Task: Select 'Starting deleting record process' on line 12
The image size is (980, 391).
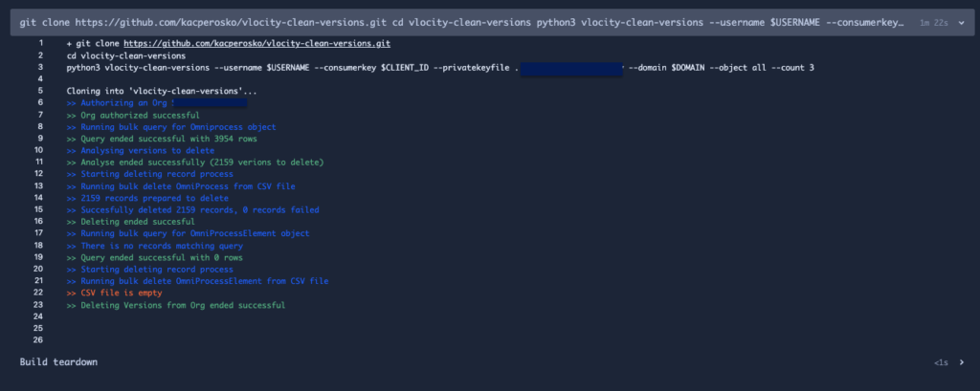Action: [150, 174]
